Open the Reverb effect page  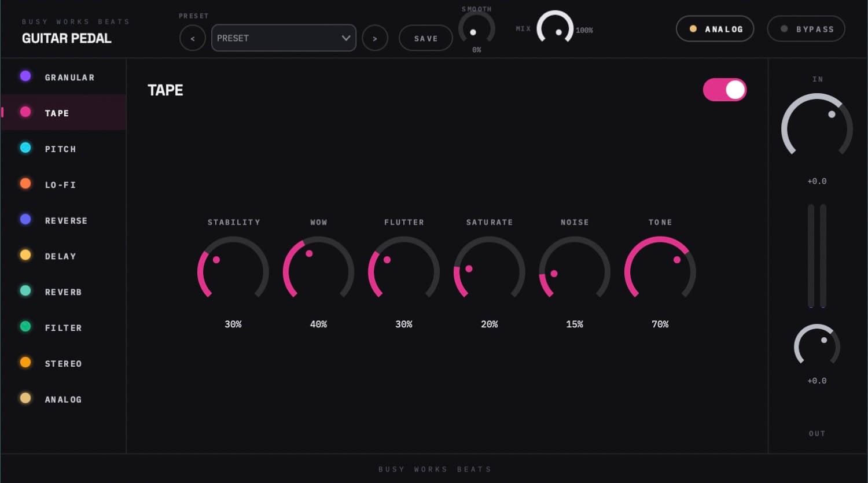pos(64,292)
